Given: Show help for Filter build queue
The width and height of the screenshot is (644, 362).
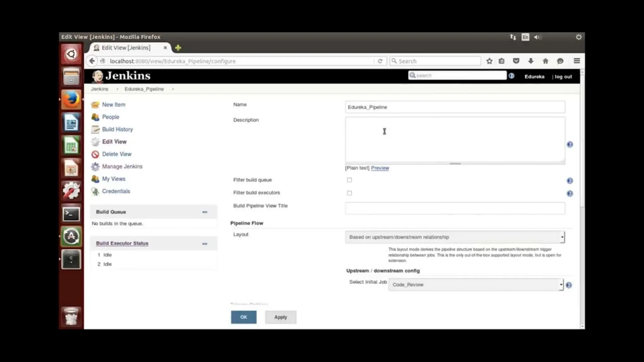Looking at the screenshot, I should click(570, 181).
